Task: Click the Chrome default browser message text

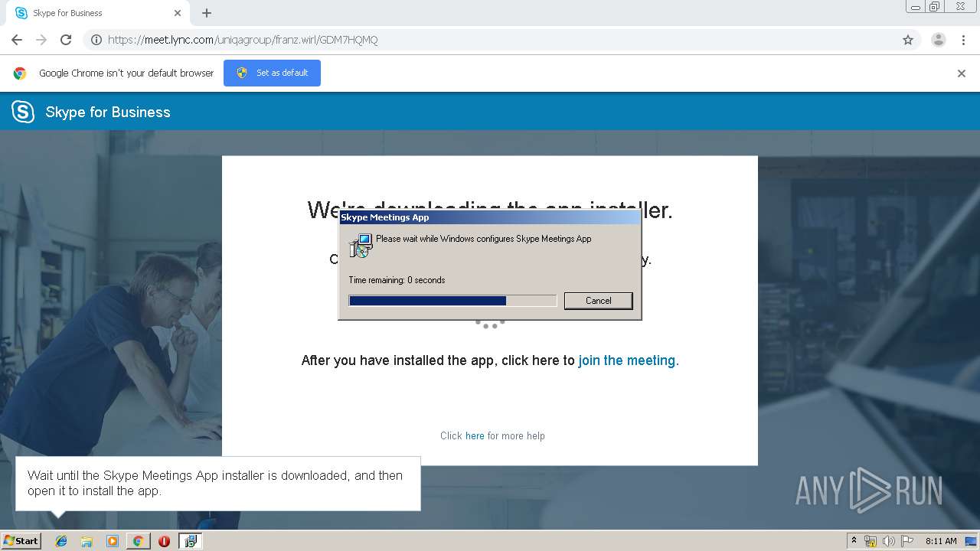Action: [126, 73]
